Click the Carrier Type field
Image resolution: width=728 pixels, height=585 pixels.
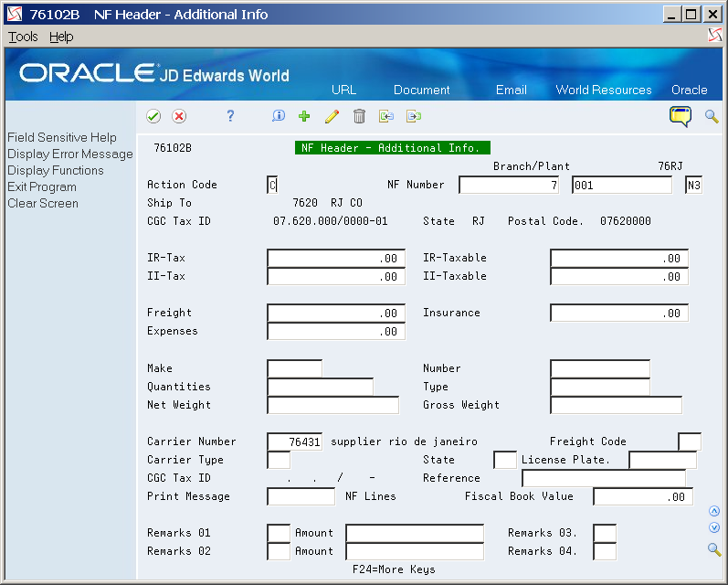[x=279, y=460]
